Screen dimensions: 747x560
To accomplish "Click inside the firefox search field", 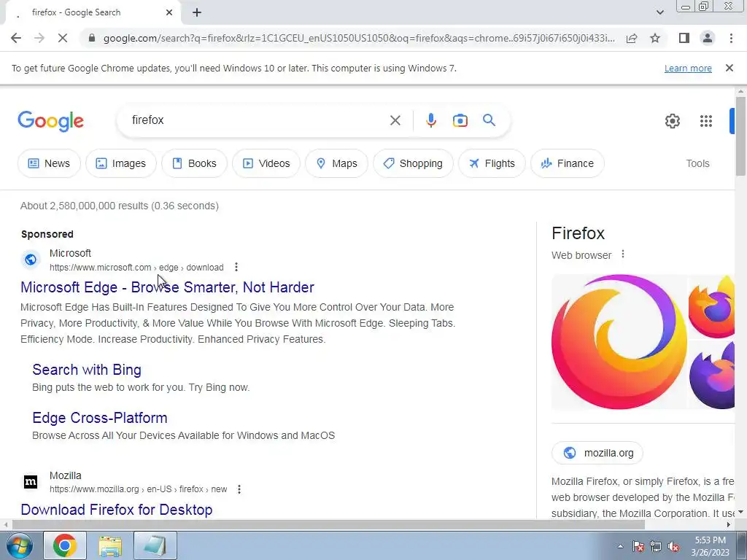I will point(258,120).
